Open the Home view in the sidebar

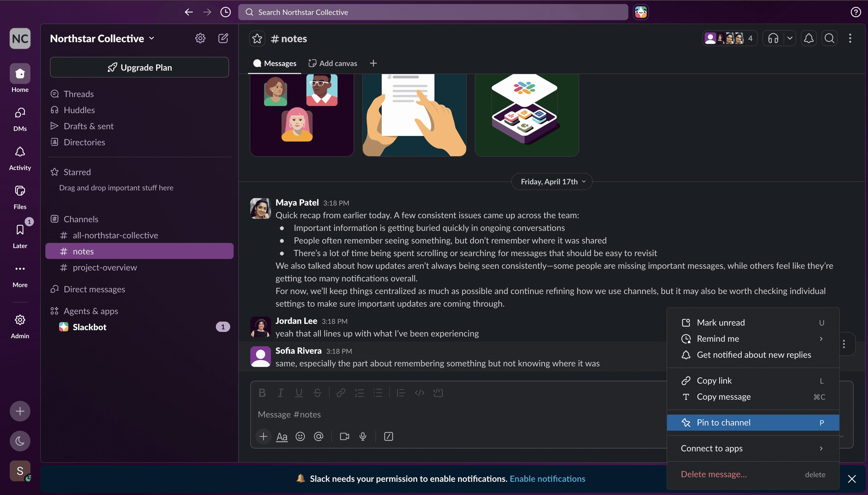(x=20, y=78)
